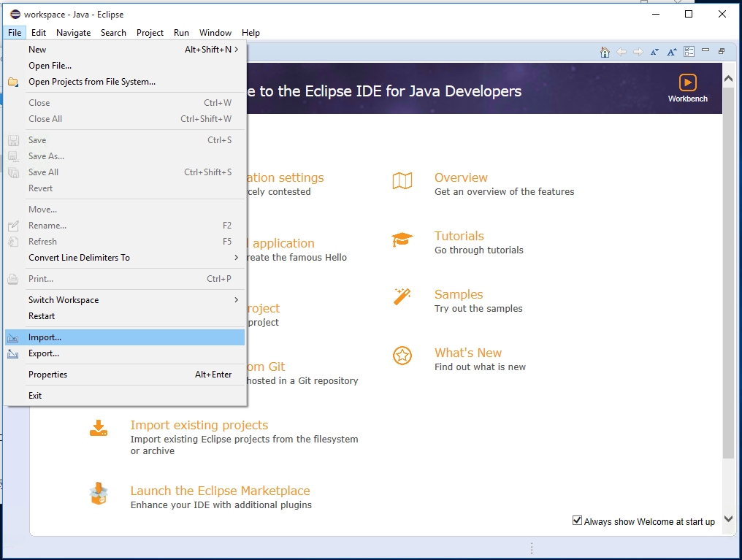Open the Navigate menu
742x560 pixels.
(x=73, y=33)
